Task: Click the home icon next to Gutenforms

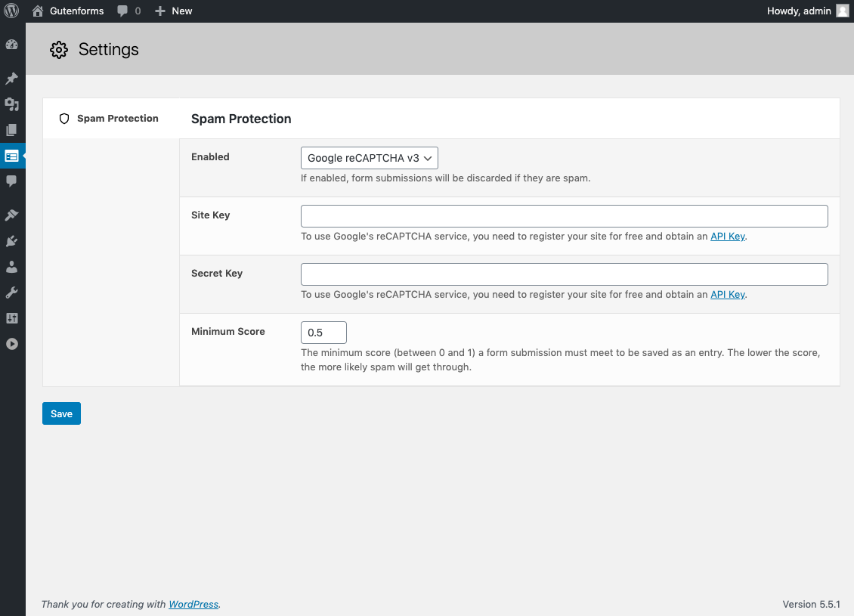Action: point(38,11)
